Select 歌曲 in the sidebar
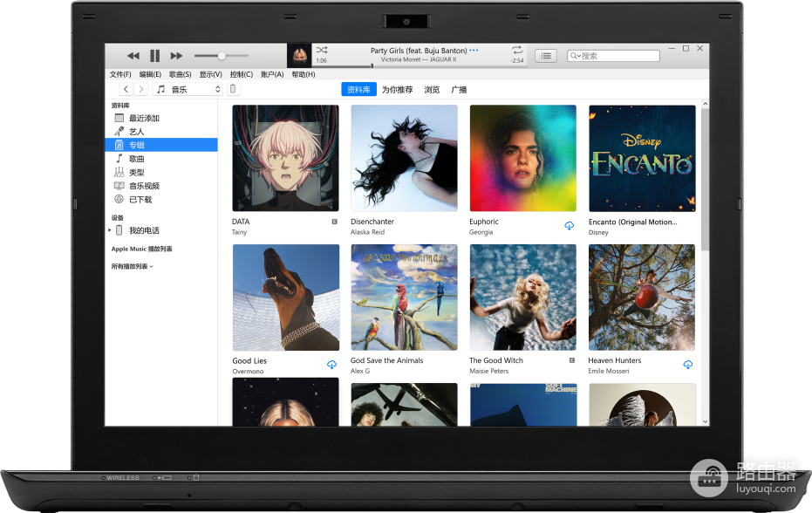This screenshot has width=812, height=513. (161, 159)
